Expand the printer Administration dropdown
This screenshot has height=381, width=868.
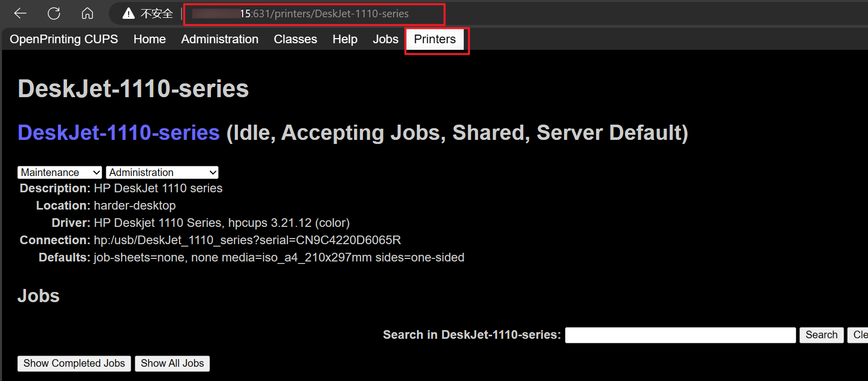(x=162, y=172)
